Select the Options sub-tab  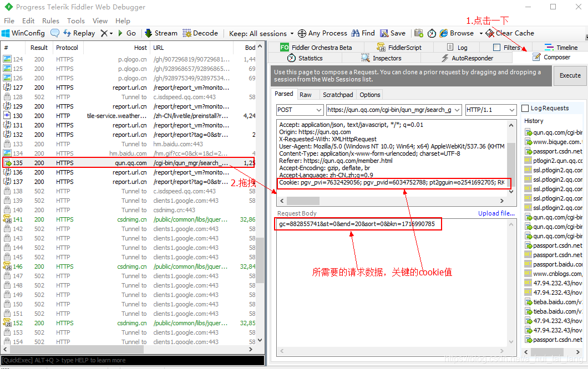coord(370,95)
